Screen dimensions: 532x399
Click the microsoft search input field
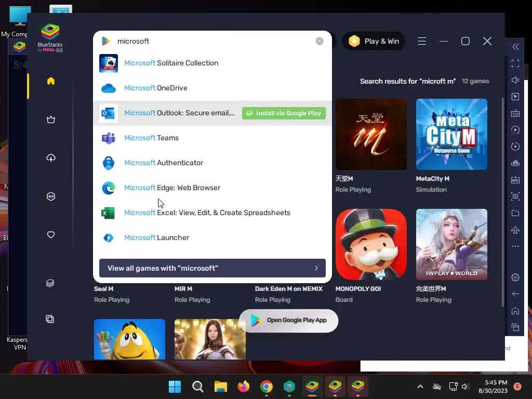[214, 41]
